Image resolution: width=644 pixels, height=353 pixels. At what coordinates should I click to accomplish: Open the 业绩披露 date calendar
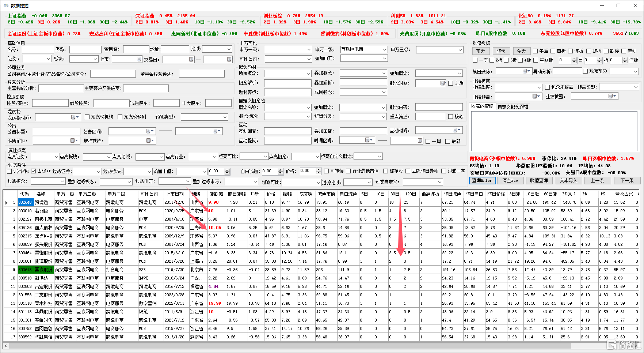tap(612, 96)
